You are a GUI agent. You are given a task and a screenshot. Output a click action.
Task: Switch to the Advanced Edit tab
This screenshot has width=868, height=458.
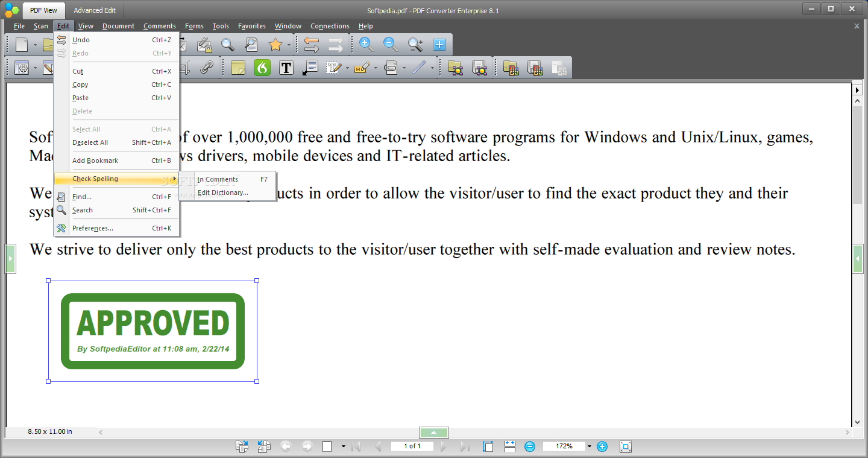tap(95, 10)
